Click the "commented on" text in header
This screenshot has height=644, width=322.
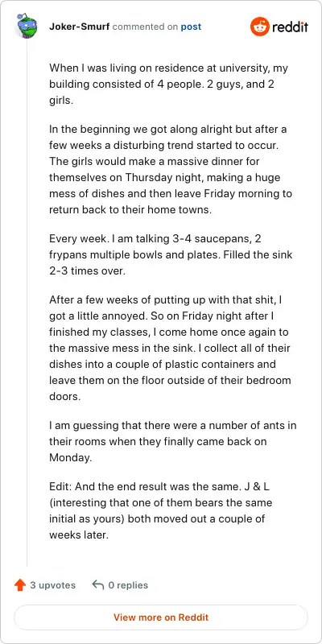coord(145,27)
